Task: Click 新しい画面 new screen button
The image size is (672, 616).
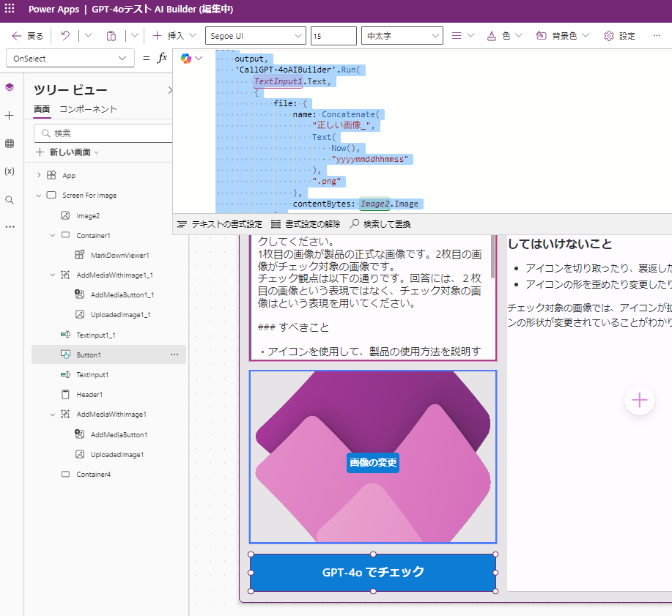Action: [x=67, y=152]
